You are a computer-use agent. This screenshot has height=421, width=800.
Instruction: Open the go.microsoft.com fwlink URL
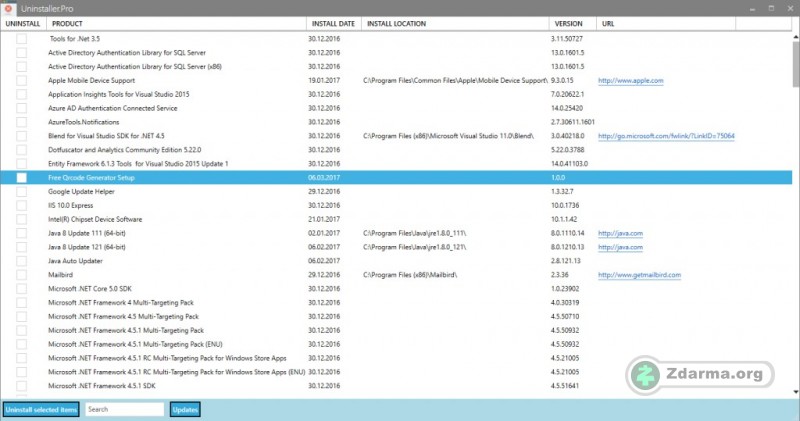pyautogui.click(x=666, y=136)
